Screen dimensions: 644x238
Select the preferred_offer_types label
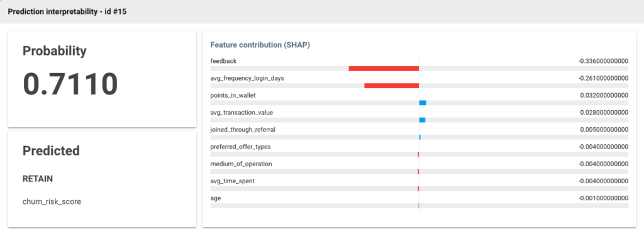click(x=240, y=147)
